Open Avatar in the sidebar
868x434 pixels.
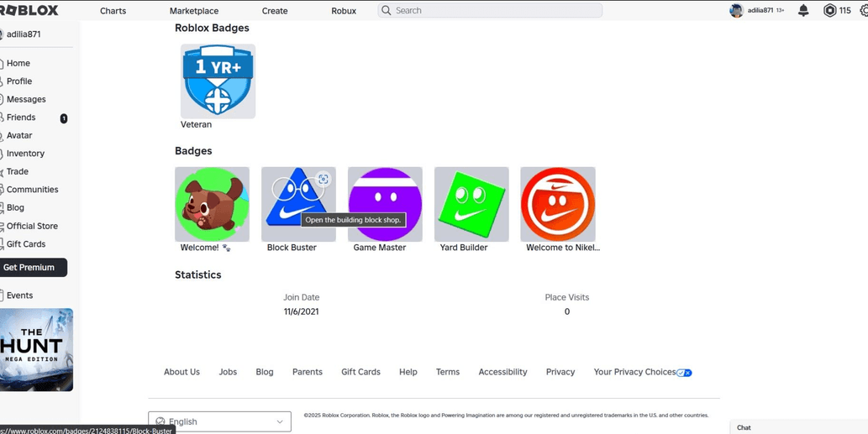19,135
